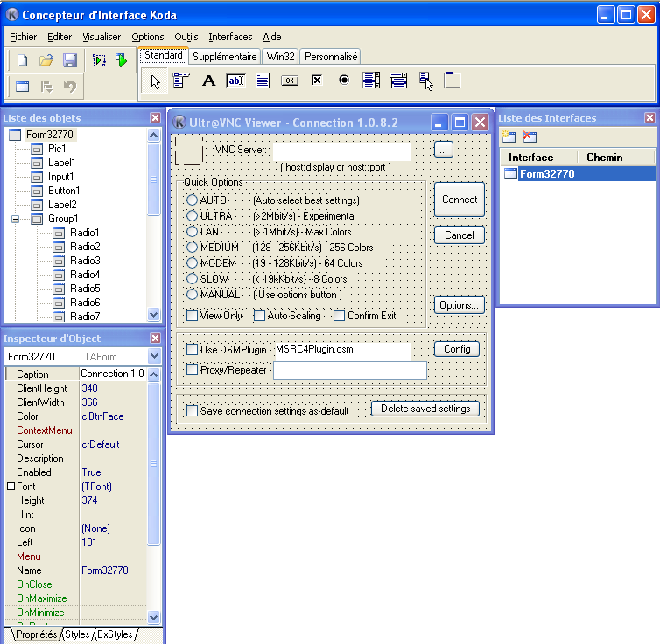This screenshot has height=644, width=660.
Task: Click the Save floppy disk icon
Action: 70,60
